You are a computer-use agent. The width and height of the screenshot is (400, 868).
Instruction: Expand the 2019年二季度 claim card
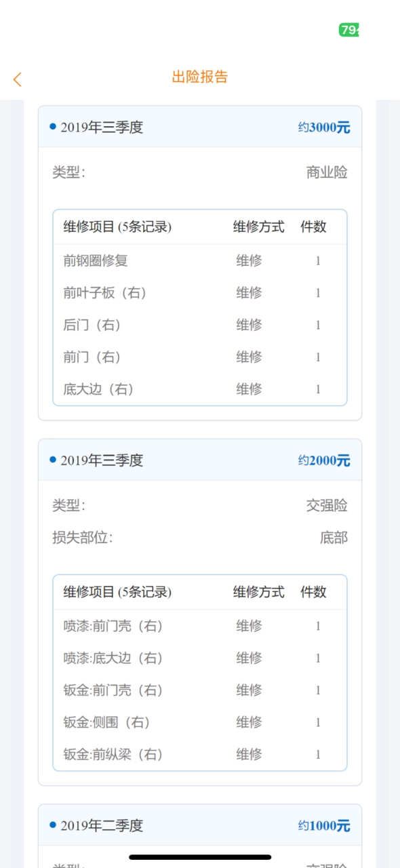[x=200, y=825]
